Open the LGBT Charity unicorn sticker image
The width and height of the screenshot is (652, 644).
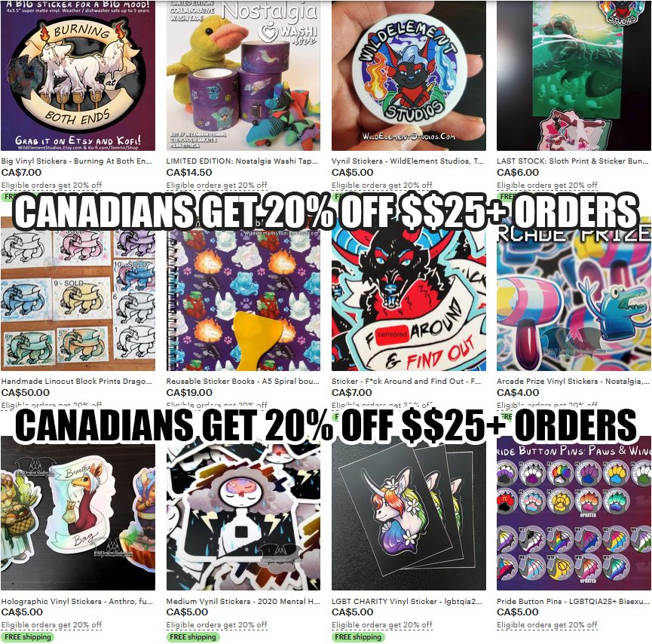point(409,516)
